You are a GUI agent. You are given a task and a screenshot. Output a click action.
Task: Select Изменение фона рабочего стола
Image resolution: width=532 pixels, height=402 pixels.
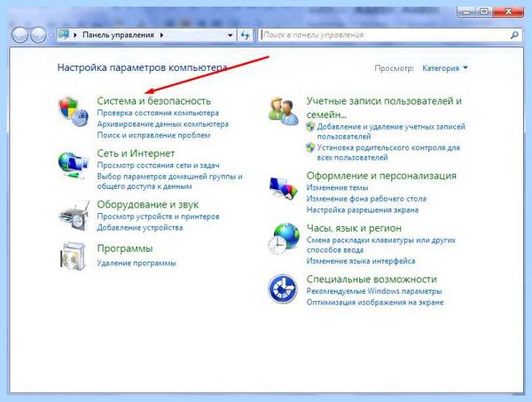click(366, 199)
